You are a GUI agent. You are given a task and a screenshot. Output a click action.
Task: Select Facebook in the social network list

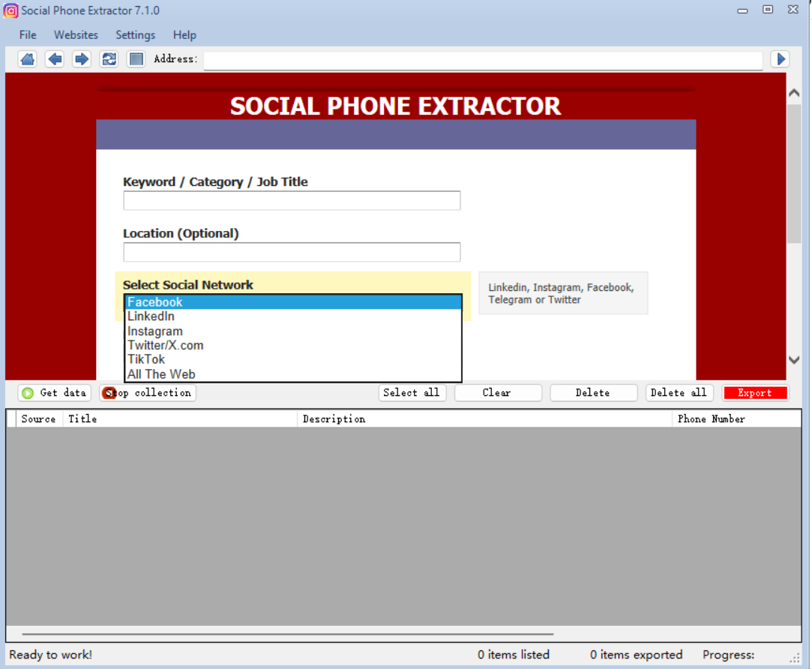coord(294,302)
